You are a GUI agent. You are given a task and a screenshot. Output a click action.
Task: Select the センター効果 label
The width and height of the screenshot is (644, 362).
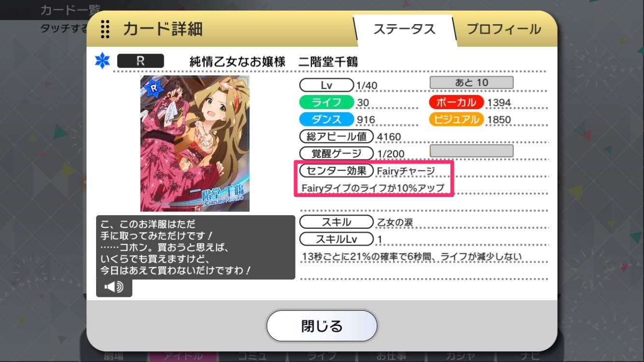(336, 170)
